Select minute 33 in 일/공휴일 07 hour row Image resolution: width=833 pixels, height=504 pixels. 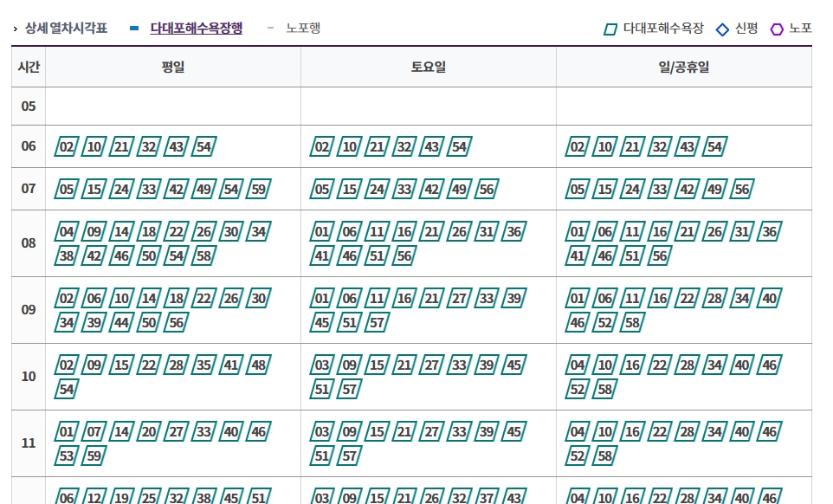pos(660,189)
